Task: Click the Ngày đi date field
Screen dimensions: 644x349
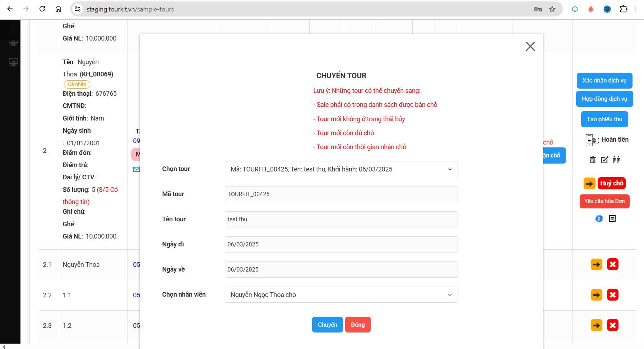Action: point(341,244)
